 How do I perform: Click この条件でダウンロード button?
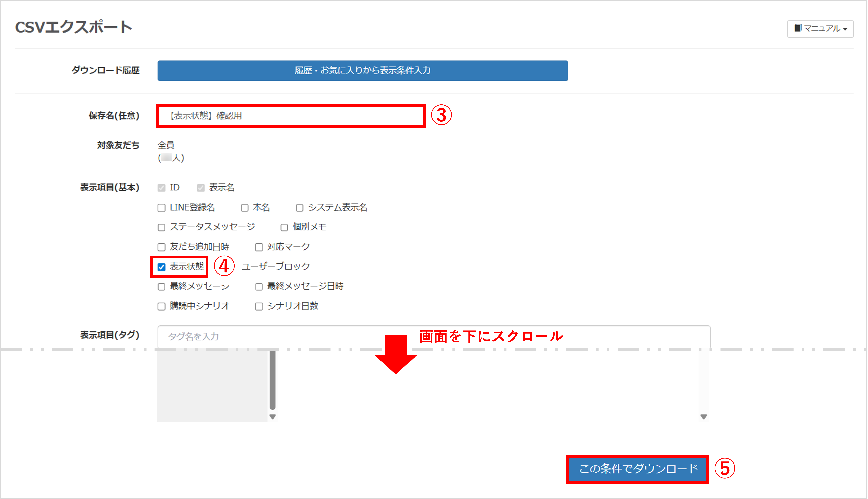(637, 469)
